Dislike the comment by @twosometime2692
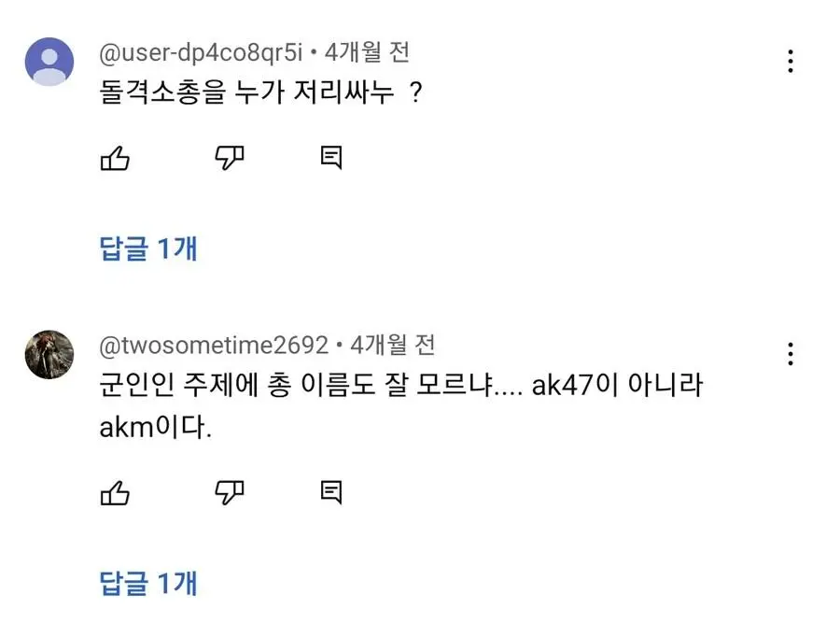840x637 pixels. point(230,492)
